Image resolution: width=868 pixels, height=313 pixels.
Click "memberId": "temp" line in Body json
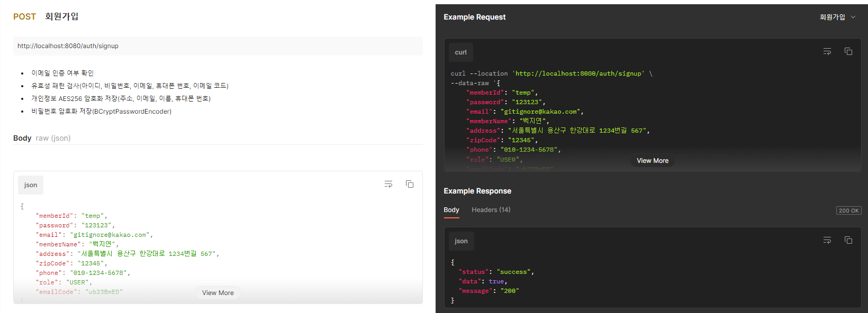pos(71,216)
